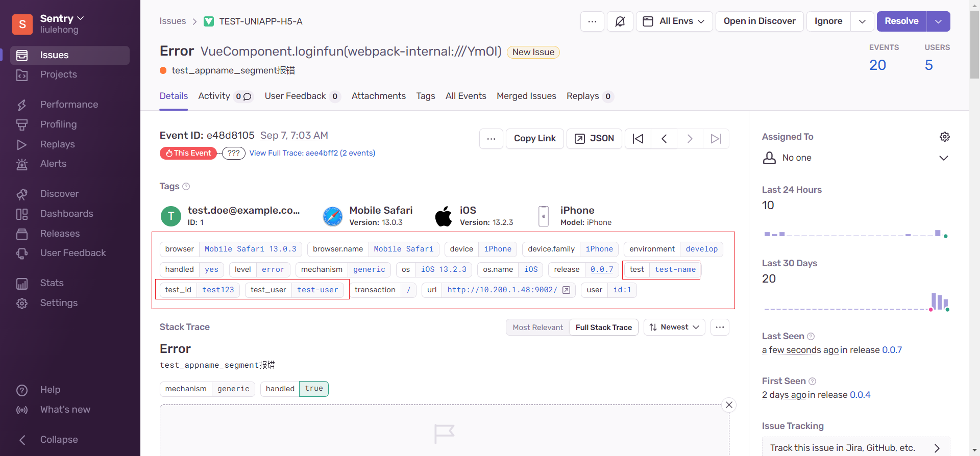Click the Last 30 Days chart
Image resolution: width=980 pixels, height=456 pixels.
click(856, 301)
